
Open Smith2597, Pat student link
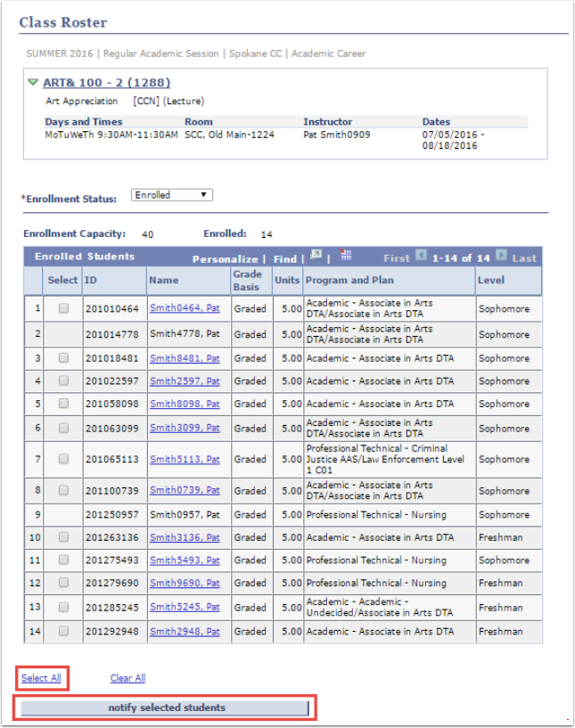185,381
